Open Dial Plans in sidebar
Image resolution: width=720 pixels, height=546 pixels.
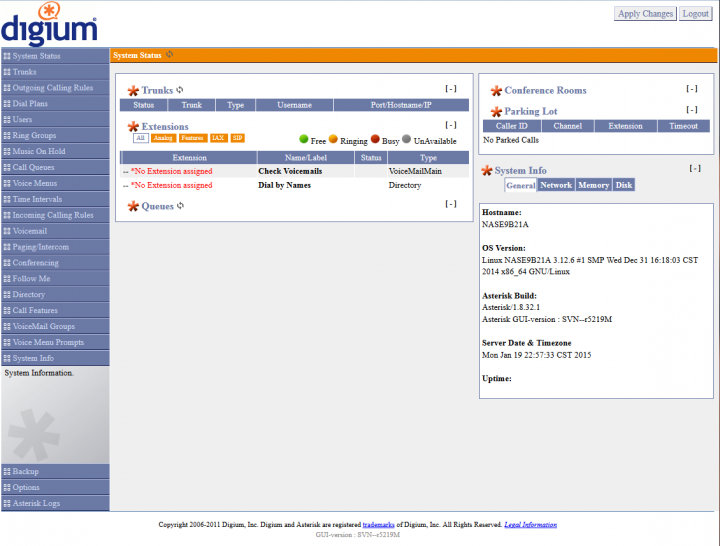55,104
